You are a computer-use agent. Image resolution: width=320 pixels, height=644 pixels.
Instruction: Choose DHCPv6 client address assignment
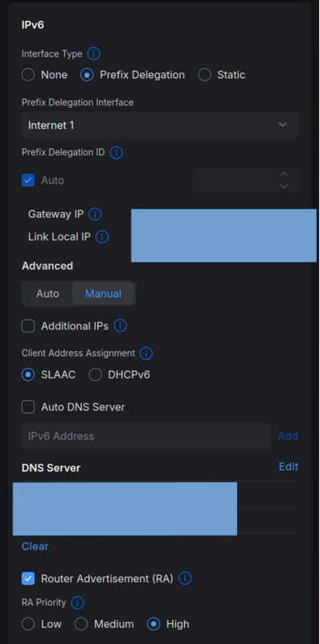(95, 374)
